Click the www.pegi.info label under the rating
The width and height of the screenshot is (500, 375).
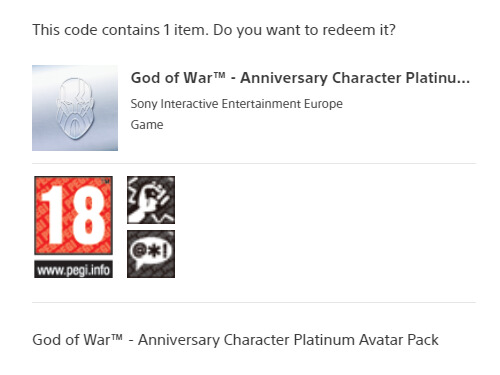point(73,269)
